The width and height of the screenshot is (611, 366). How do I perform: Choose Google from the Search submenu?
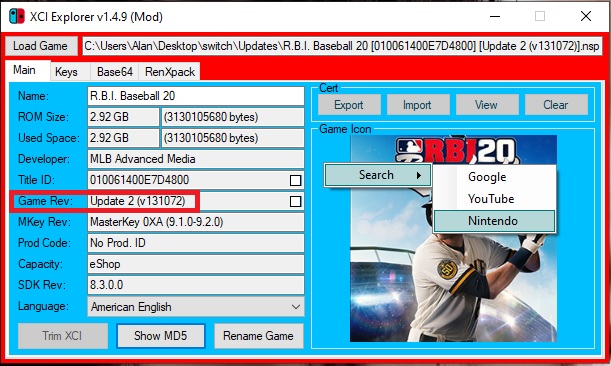494,177
